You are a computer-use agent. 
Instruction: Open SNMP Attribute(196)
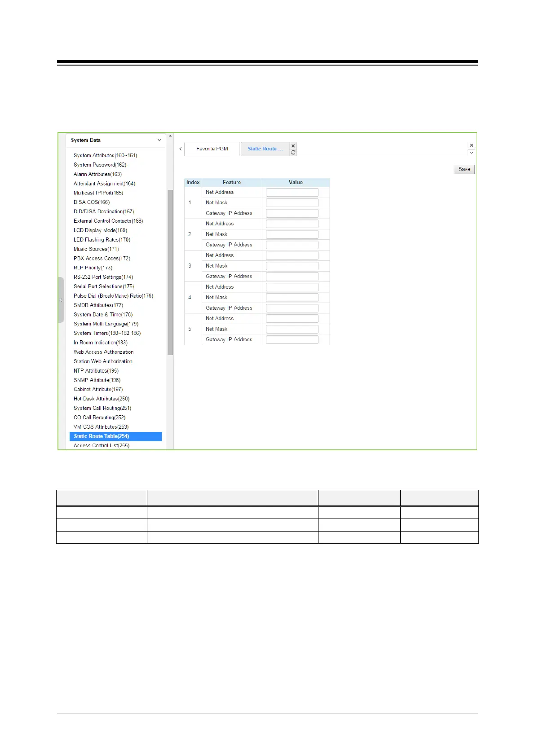(x=97, y=380)
